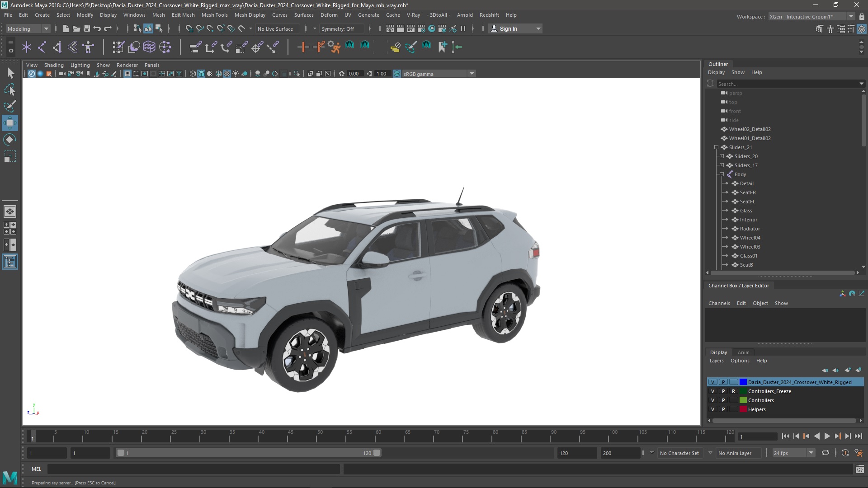The height and width of the screenshot is (488, 868).
Task: Click the Outliner Search field
Action: [788, 84]
